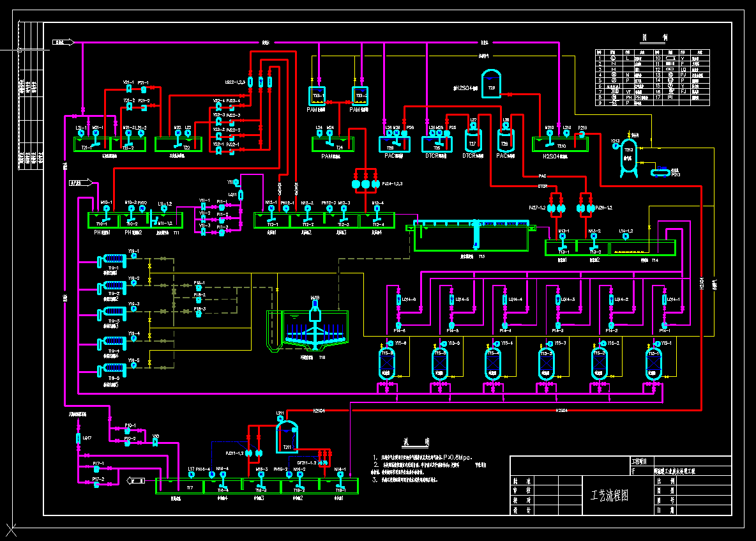Select the M16-4 mixer symbol

[x=223, y=479]
